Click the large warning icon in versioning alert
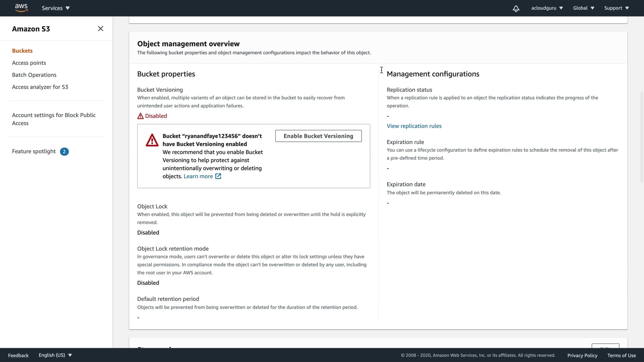 point(152,140)
